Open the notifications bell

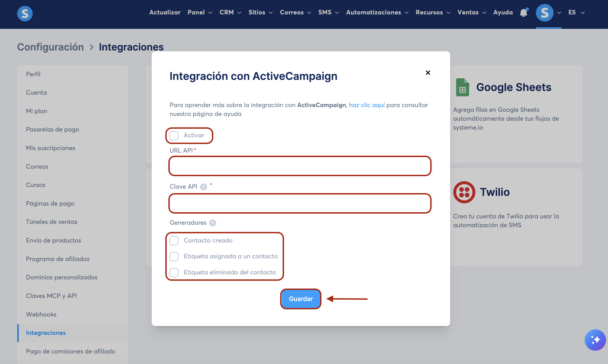point(524,12)
